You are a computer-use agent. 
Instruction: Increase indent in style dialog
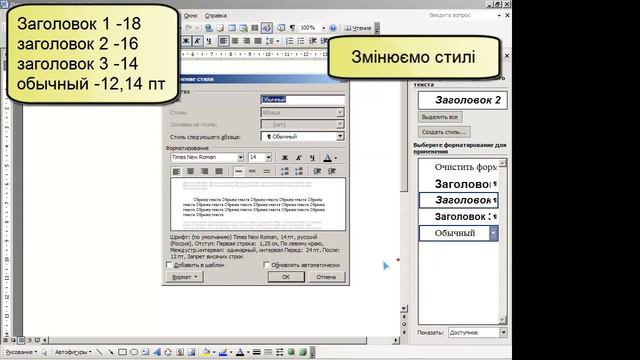pos(331,171)
